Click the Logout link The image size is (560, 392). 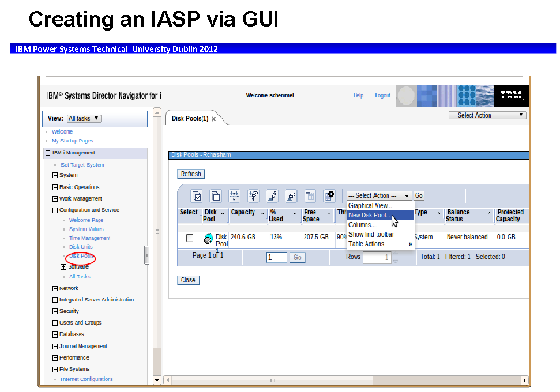(x=382, y=95)
